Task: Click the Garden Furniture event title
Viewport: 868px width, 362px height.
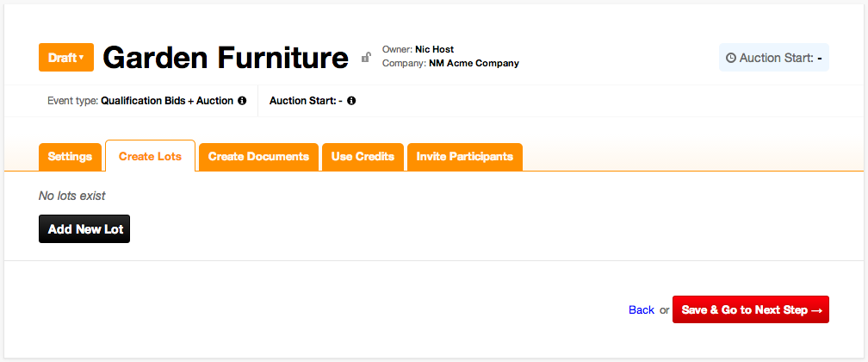Action: (226, 58)
